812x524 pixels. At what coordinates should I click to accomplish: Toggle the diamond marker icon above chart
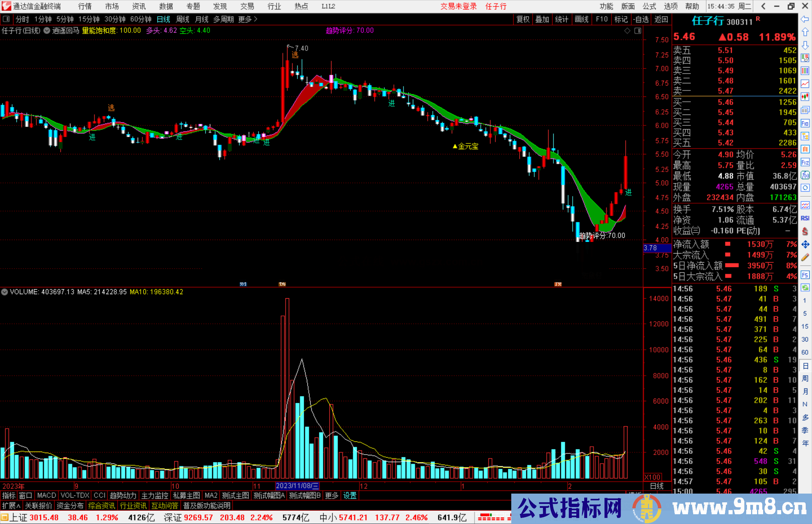click(x=627, y=31)
